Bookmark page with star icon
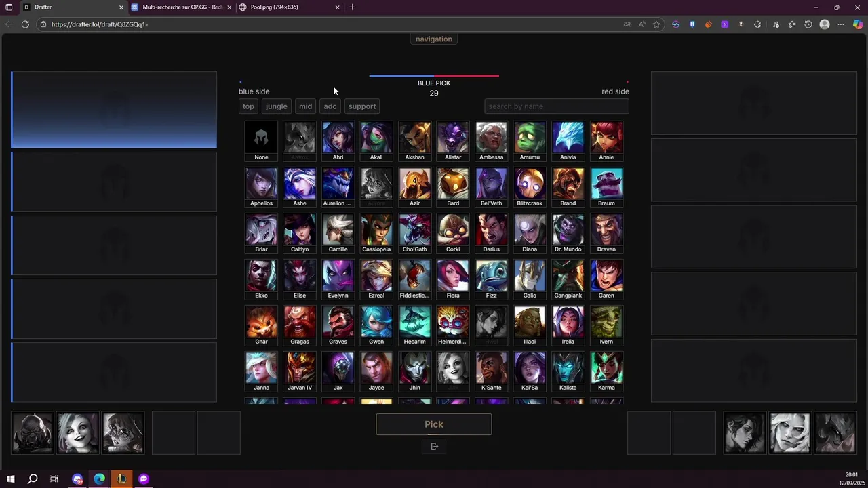The width and height of the screenshot is (868, 488). 656,24
